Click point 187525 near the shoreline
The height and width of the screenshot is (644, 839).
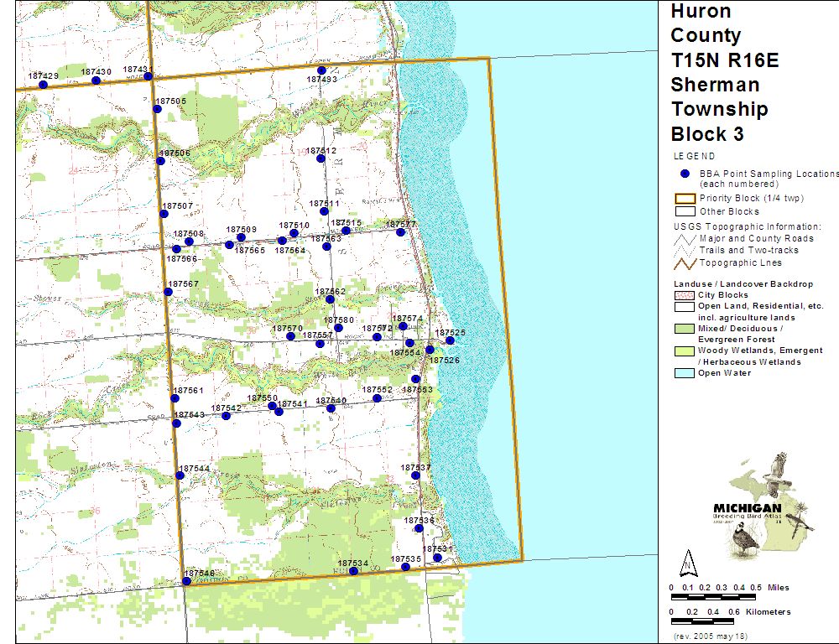click(450, 340)
